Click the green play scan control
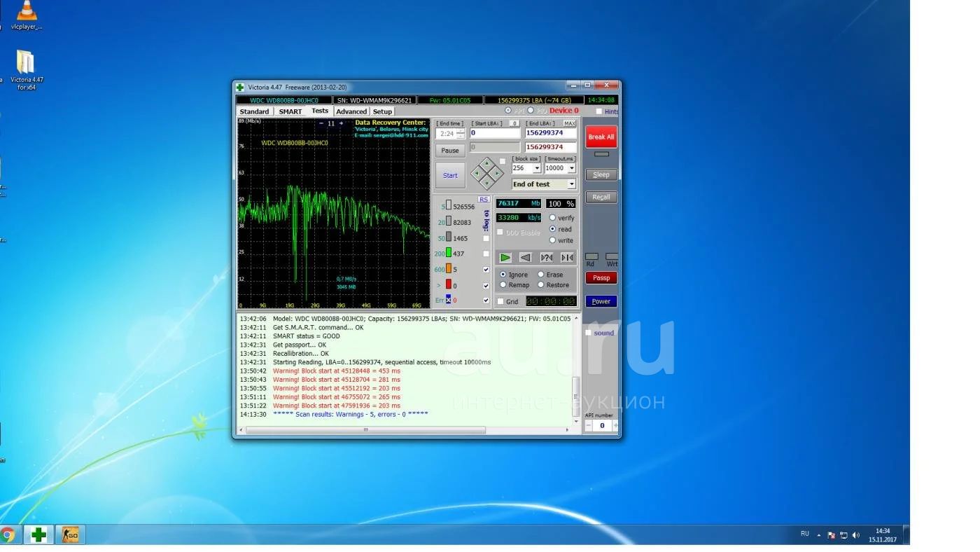 [x=505, y=258]
